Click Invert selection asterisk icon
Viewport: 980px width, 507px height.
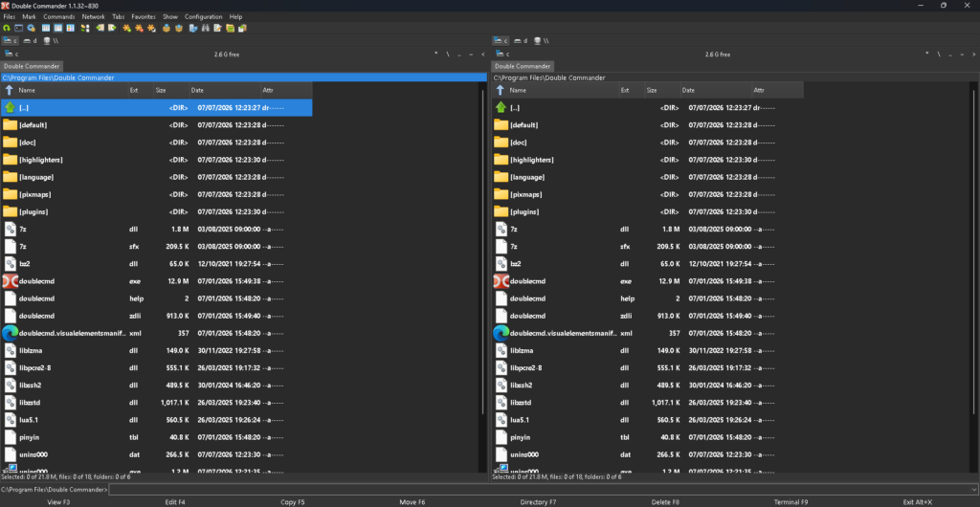click(151, 28)
